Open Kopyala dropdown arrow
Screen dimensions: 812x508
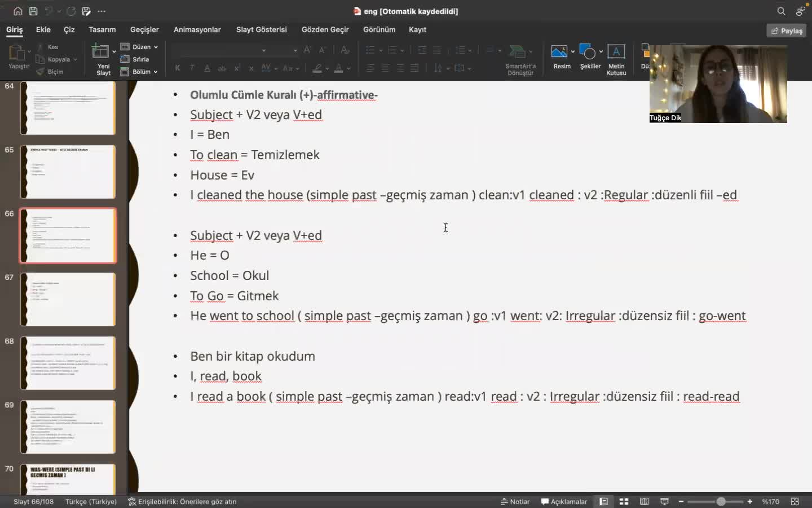pyautogui.click(x=75, y=59)
